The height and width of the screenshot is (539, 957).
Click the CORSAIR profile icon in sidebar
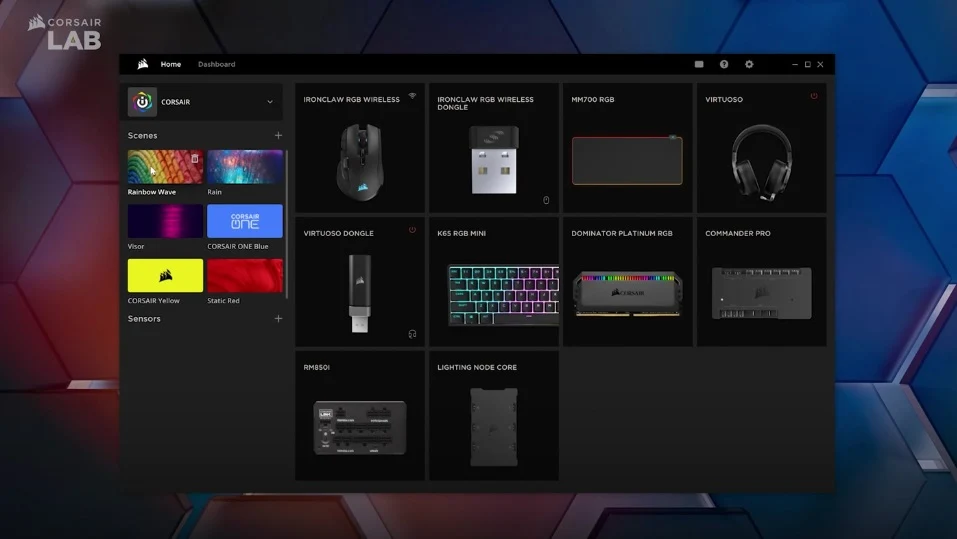coord(143,102)
